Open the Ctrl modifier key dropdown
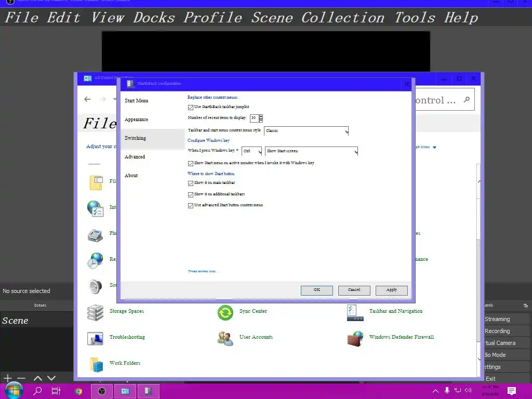This screenshot has width=532, height=399. [252, 151]
